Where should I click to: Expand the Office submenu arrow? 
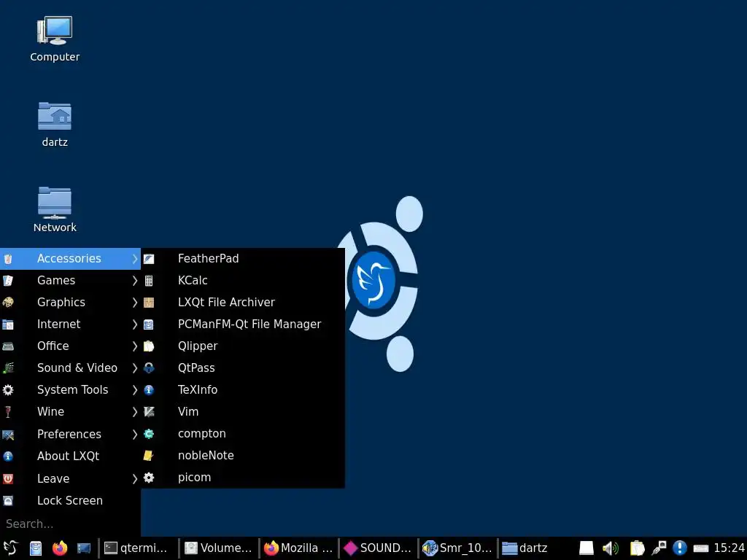[x=135, y=346]
